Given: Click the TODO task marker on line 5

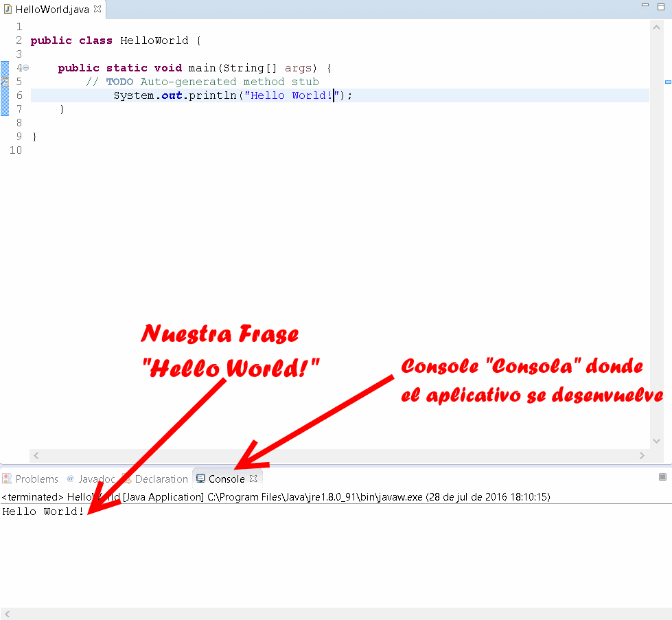Looking at the screenshot, I should click(5, 82).
